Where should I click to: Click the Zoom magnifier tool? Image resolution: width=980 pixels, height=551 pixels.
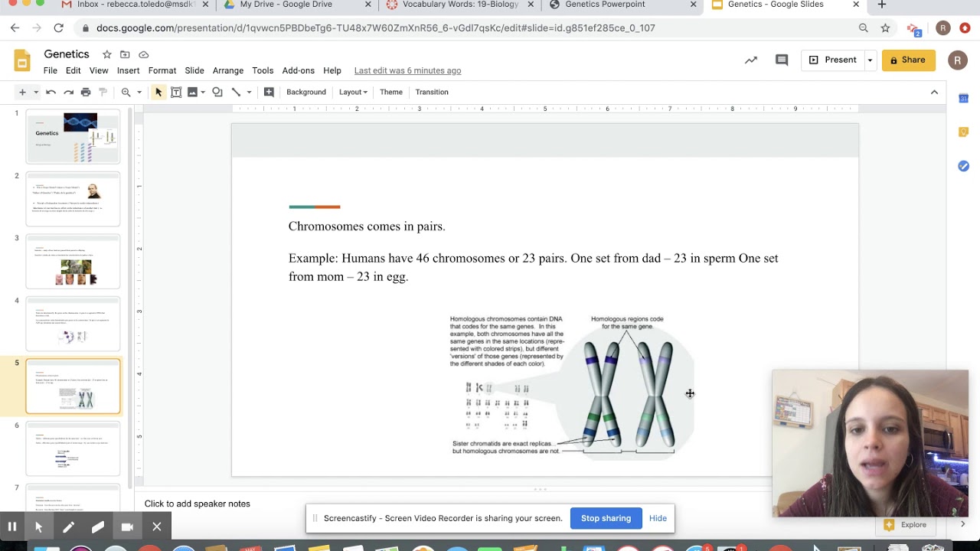coord(126,92)
